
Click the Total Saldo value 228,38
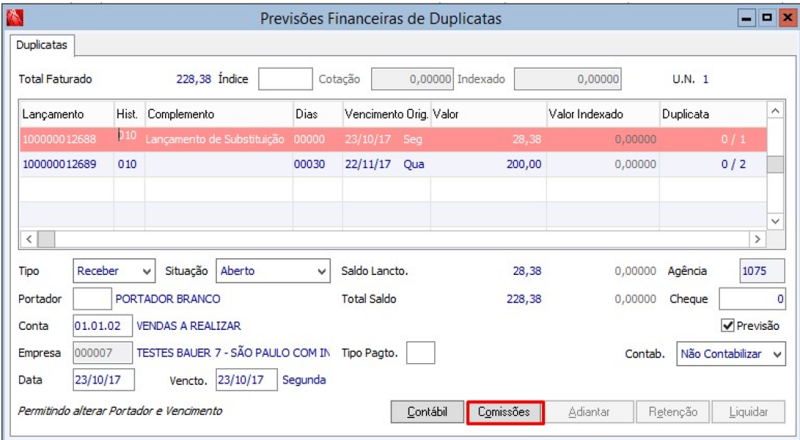pos(524,299)
